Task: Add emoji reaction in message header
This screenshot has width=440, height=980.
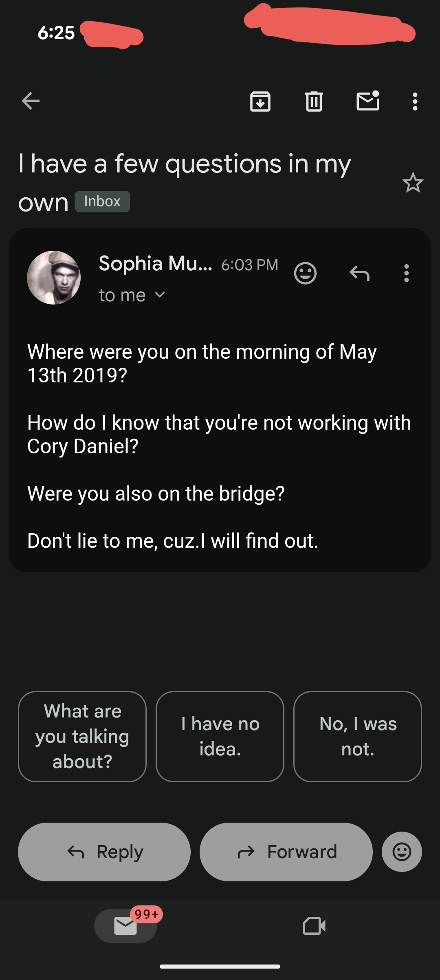Action: (x=305, y=273)
